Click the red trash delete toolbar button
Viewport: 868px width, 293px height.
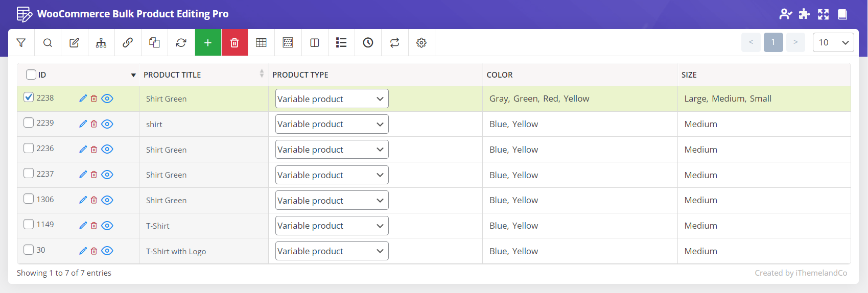click(234, 43)
